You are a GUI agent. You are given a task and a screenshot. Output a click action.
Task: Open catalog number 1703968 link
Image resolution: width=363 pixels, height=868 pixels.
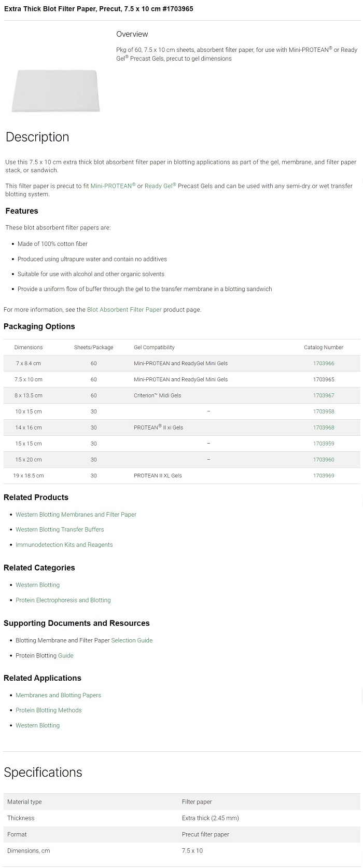pyautogui.click(x=324, y=428)
